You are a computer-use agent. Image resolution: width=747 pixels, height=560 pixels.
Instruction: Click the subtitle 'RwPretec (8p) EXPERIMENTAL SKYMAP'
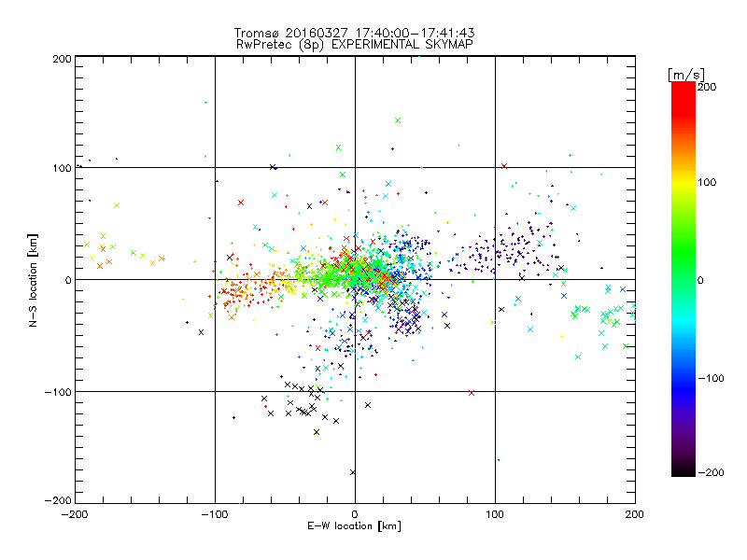(355, 45)
